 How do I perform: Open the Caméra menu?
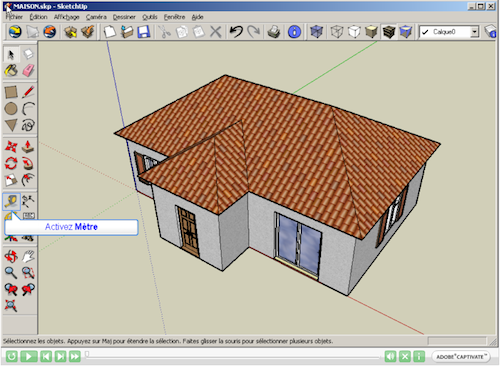[96, 17]
